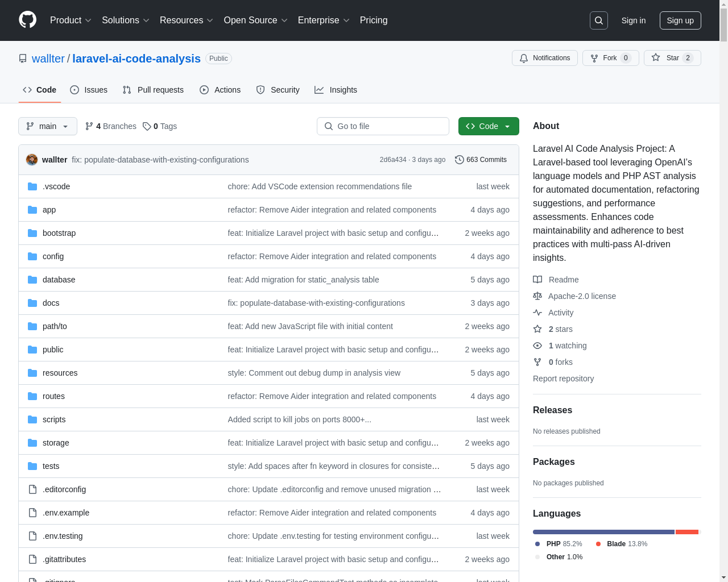The width and height of the screenshot is (728, 582).
Task: Open the 663 Commits history link
Action: (481, 160)
